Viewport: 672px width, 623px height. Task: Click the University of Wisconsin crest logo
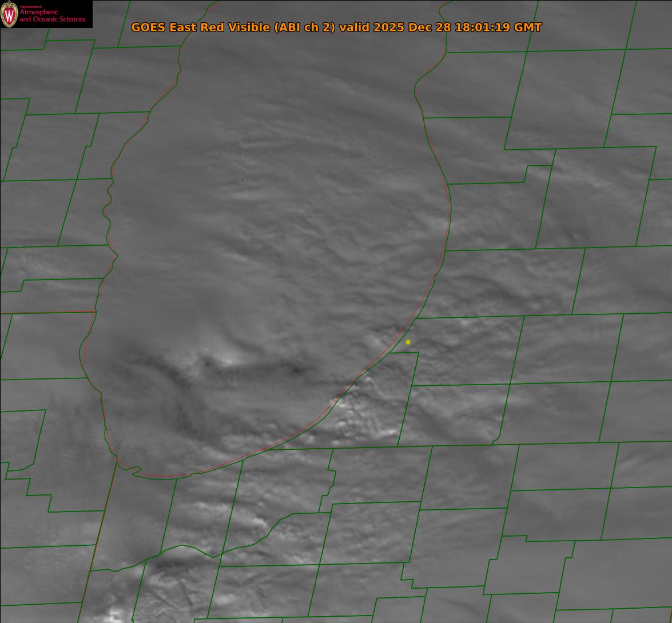coord(10,14)
